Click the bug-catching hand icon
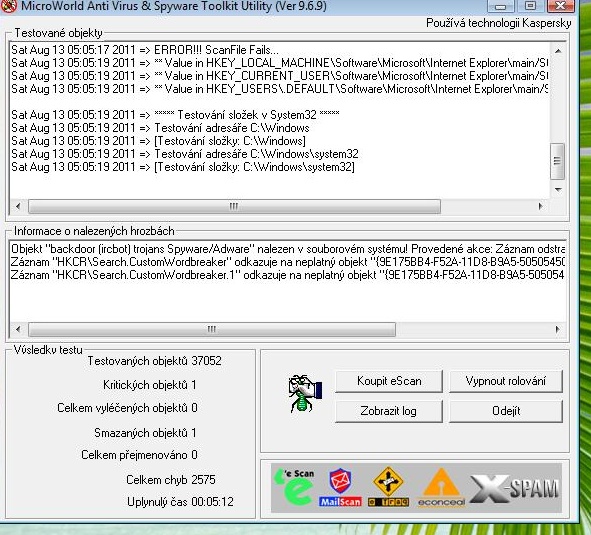Screen dimensions: 591x535 (x=305, y=394)
